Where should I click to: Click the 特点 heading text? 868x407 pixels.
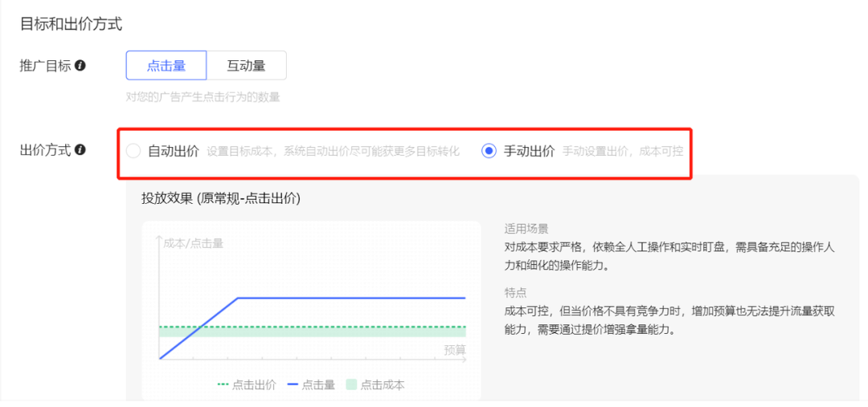(x=515, y=292)
